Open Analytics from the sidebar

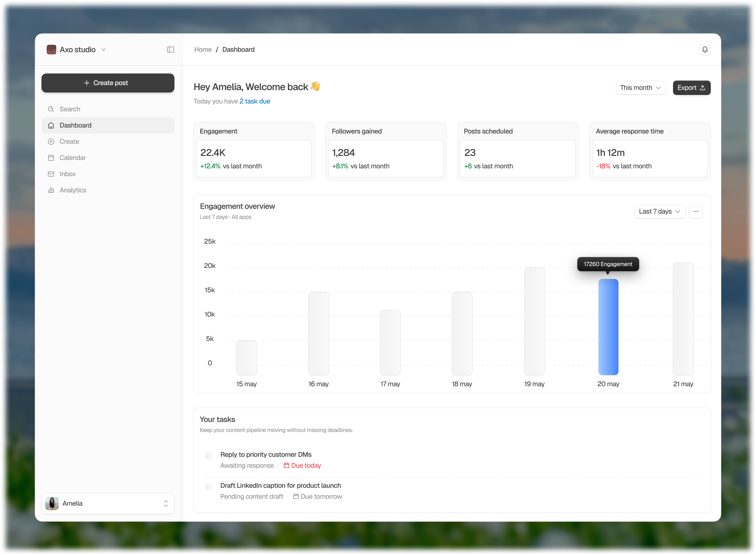[x=108, y=190]
